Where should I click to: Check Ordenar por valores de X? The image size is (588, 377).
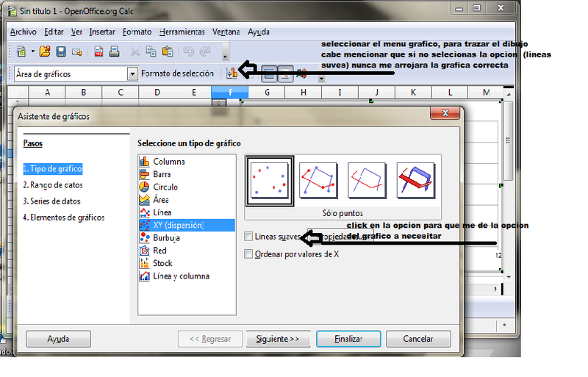pyautogui.click(x=248, y=254)
